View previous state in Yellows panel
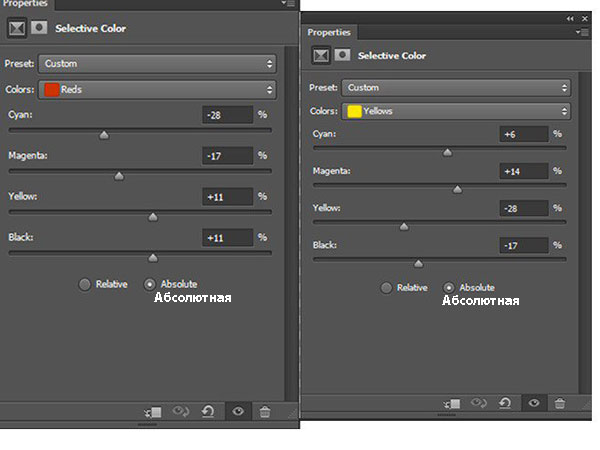Viewport: 600px width, 450px height. click(479, 403)
